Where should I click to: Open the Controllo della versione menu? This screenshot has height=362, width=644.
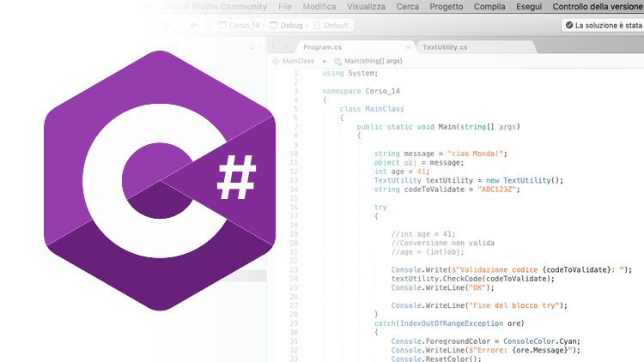[598, 7]
